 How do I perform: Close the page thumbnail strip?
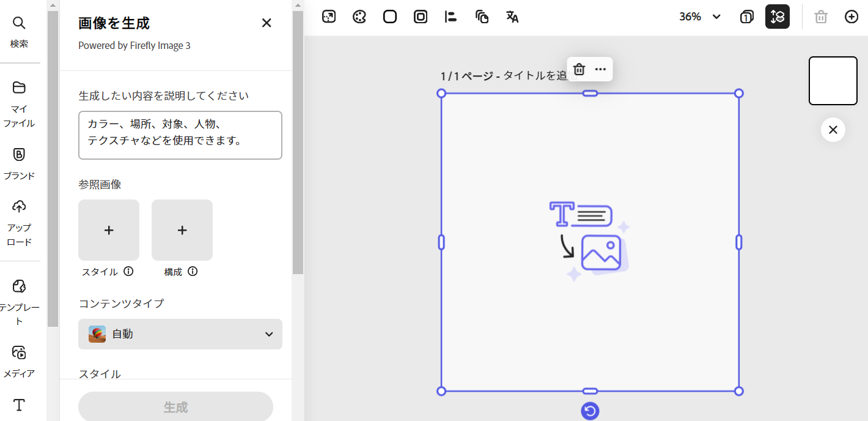(x=833, y=130)
